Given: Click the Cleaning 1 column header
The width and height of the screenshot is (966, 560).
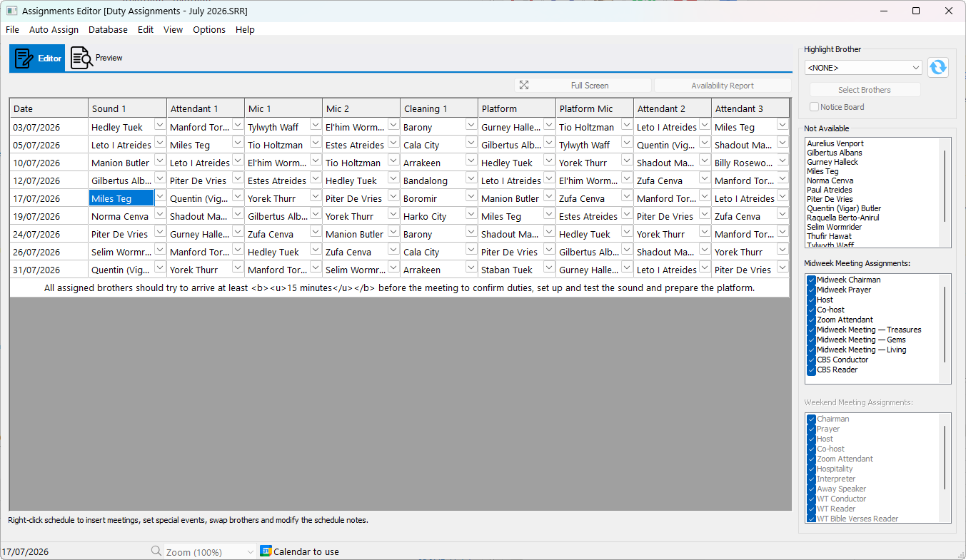Looking at the screenshot, I should tap(439, 108).
